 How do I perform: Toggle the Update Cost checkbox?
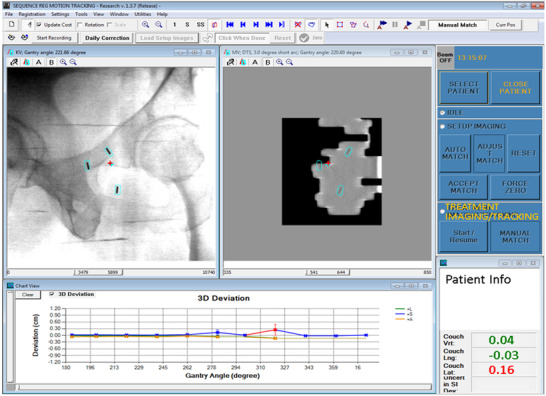point(39,25)
